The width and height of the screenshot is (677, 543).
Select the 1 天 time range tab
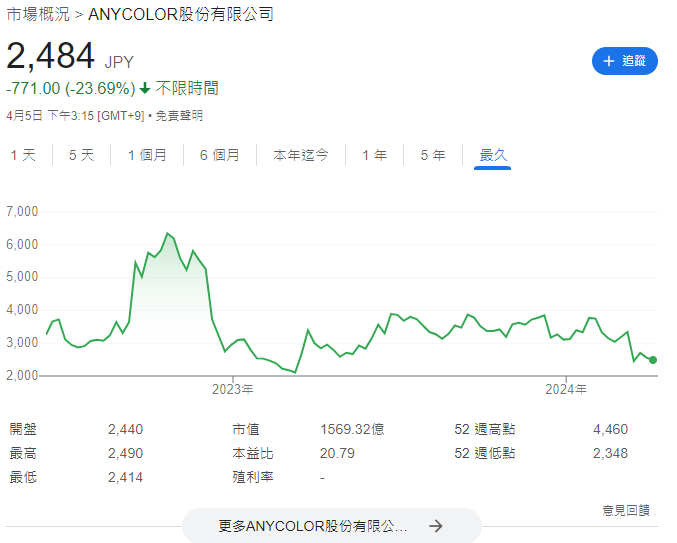[x=23, y=155]
